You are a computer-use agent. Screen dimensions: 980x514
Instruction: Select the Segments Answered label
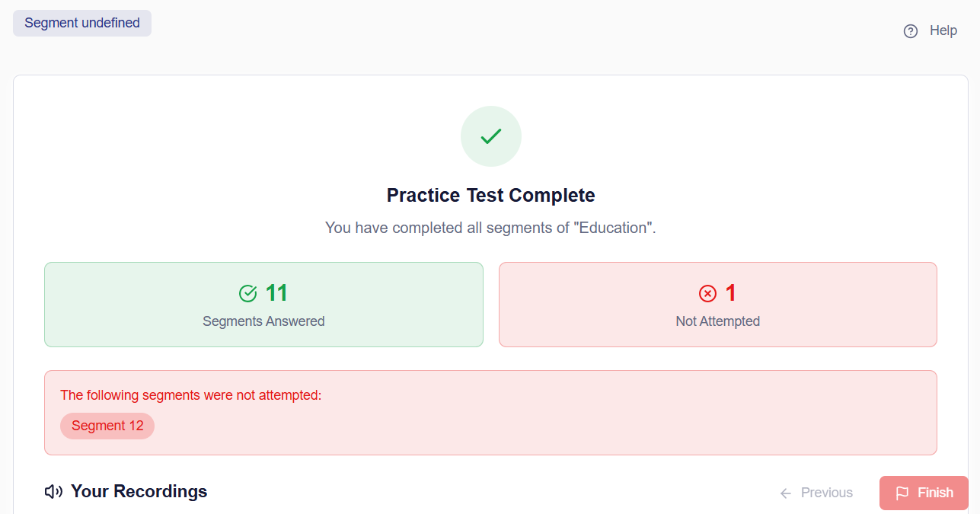(x=263, y=321)
